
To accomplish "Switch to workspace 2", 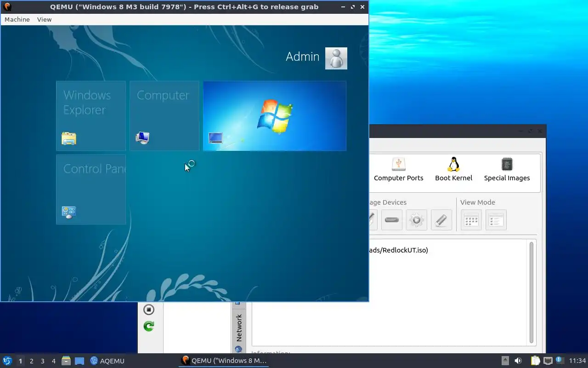I will 32,361.
